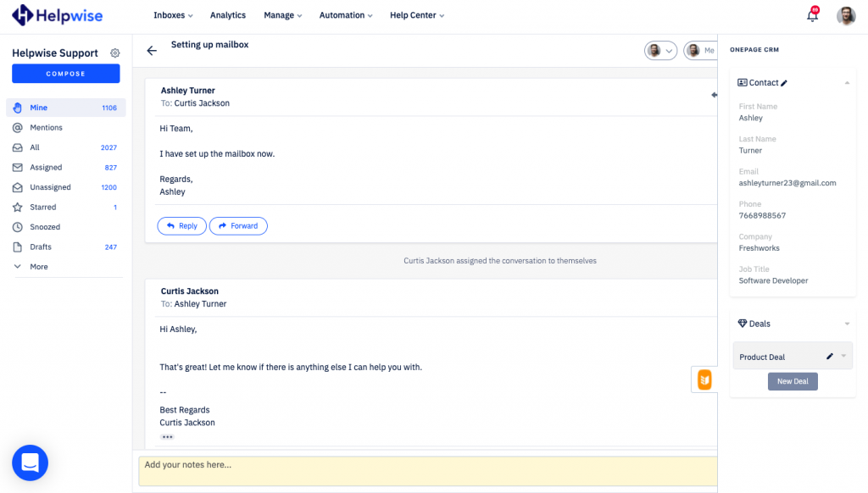Select the Unassigned folder
The image size is (868, 493).
click(x=50, y=187)
